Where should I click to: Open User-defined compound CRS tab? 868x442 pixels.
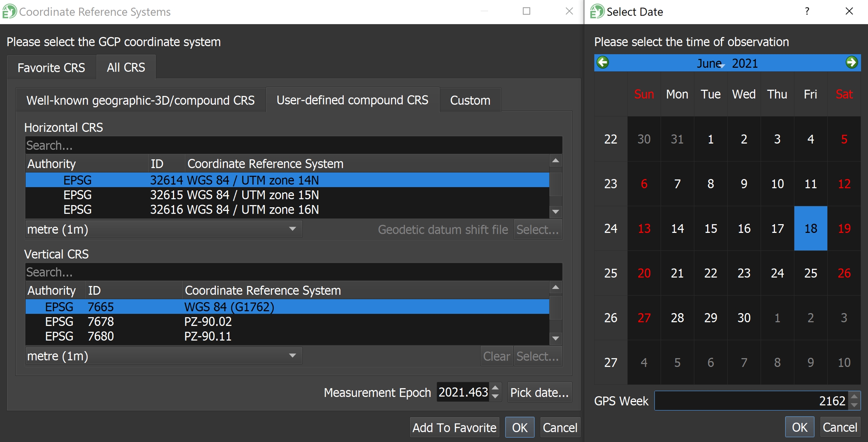(352, 100)
